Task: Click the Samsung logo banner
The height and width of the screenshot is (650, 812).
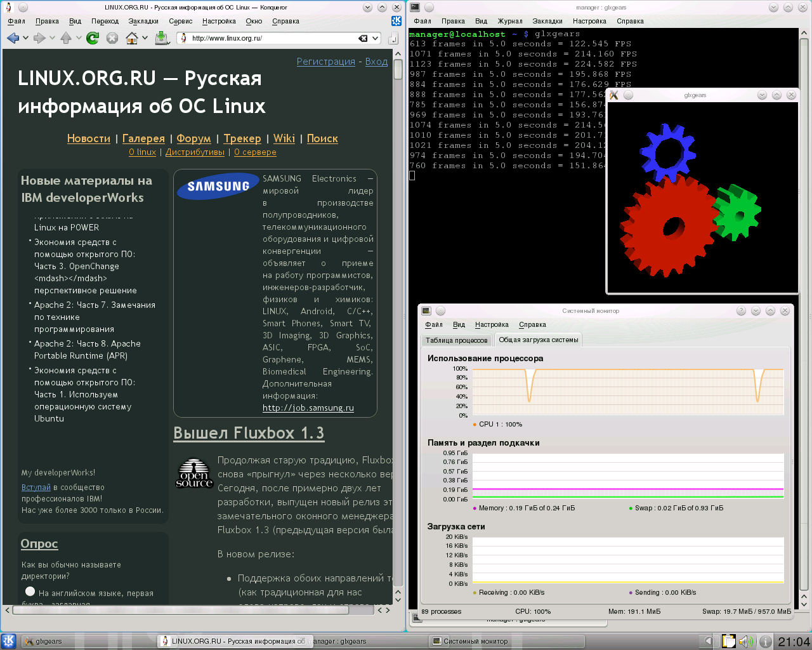Action: coord(218,186)
